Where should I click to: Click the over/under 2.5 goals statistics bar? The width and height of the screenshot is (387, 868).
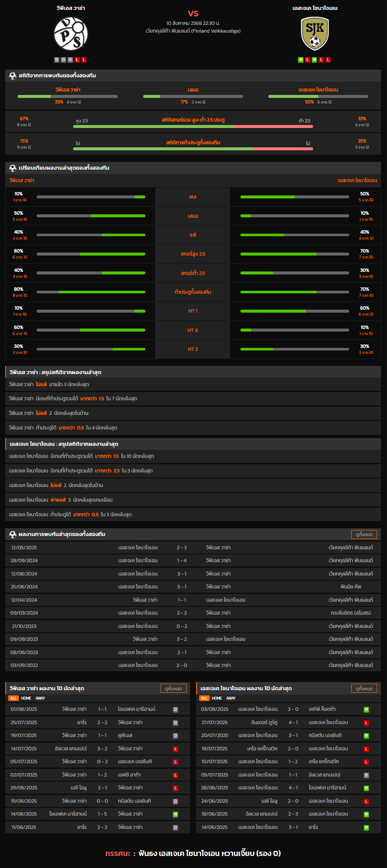click(x=193, y=127)
